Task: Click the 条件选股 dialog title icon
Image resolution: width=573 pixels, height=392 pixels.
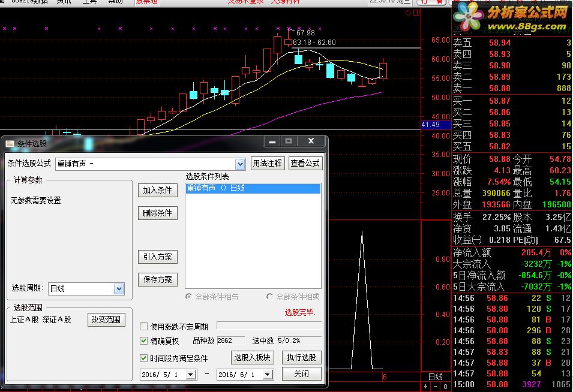Action: pos(10,144)
